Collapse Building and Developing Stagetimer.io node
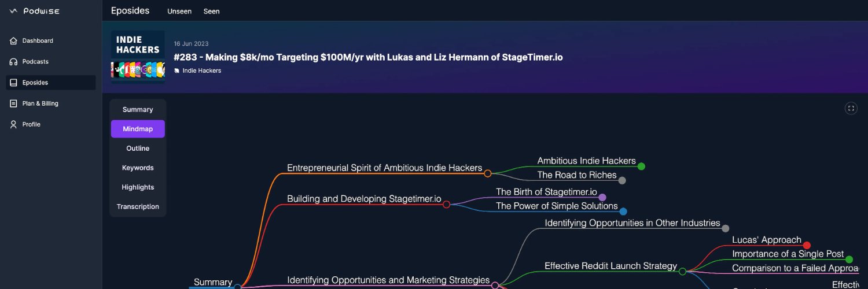 (x=446, y=204)
